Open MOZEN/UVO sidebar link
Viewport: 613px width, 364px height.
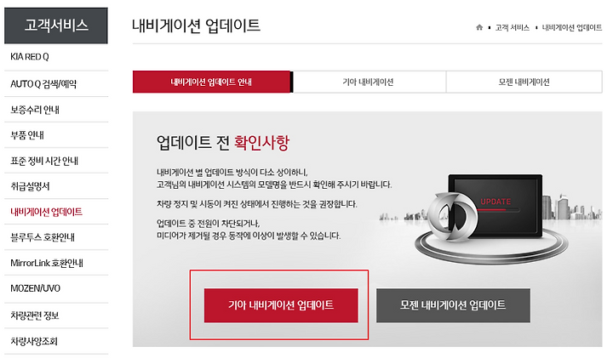click(56, 288)
